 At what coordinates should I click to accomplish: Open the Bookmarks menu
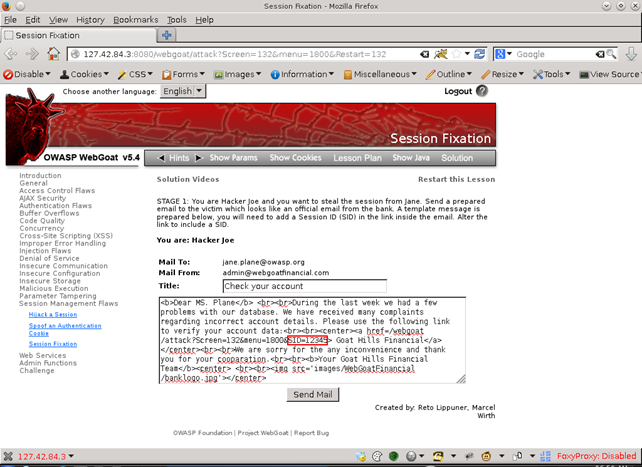click(x=135, y=19)
